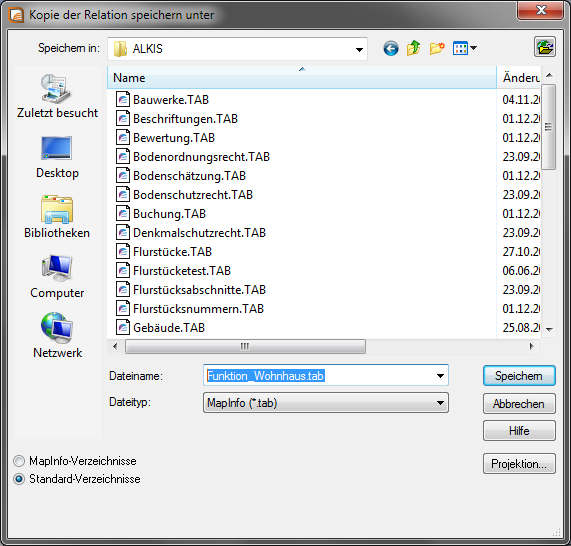Open the Dateityp MapInfo (*.tab) dropdown

(326, 403)
